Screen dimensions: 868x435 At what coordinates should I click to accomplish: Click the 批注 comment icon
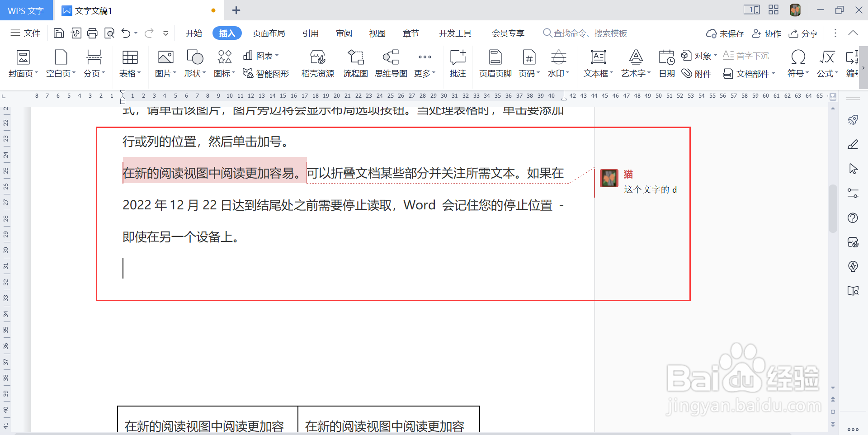click(458, 58)
